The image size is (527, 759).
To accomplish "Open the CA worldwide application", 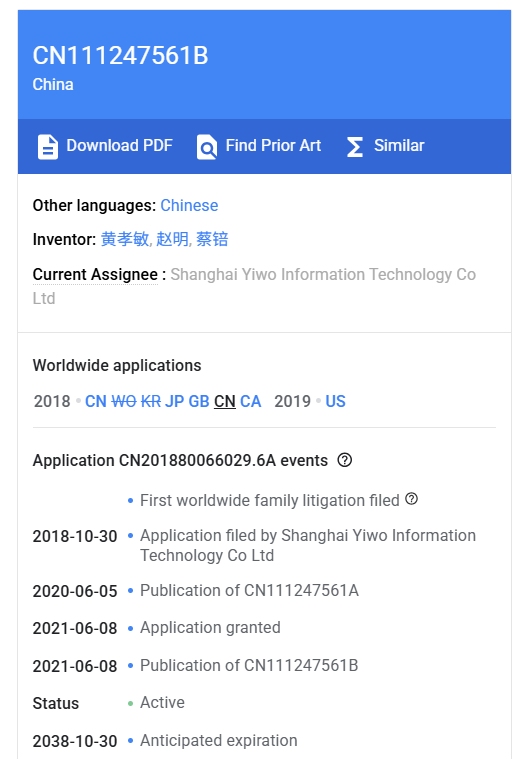I will (x=251, y=401).
